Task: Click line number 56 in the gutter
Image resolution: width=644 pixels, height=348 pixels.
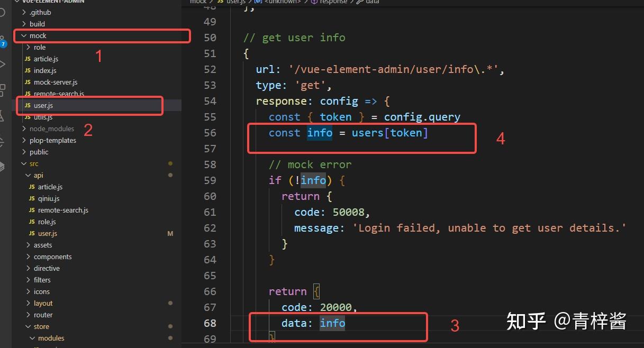Action: click(210, 133)
